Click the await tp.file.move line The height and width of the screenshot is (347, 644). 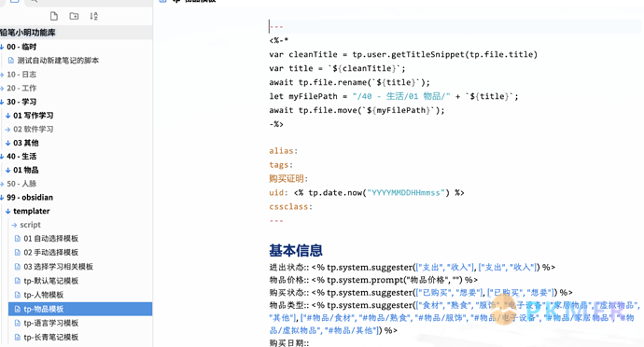pos(357,110)
